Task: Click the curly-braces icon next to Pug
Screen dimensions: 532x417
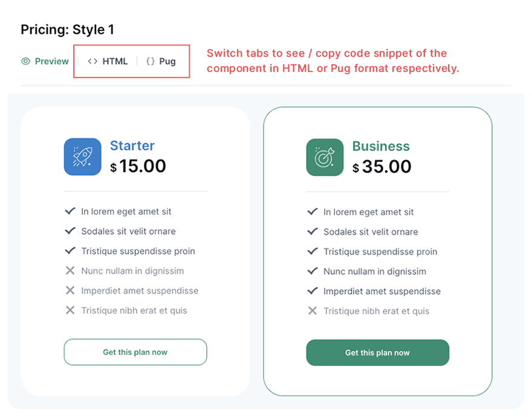Action: (x=151, y=61)
